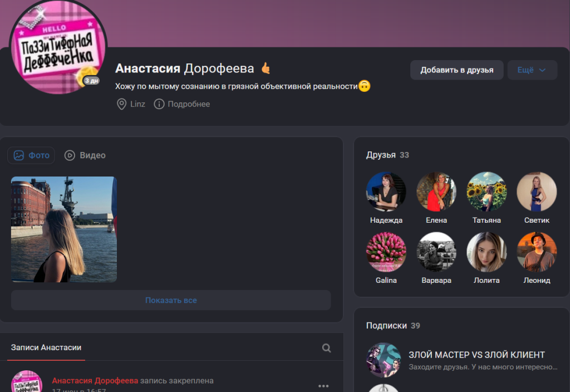
Task: Select the Записи Анастасии tab
Action: (x=46, y=347)
